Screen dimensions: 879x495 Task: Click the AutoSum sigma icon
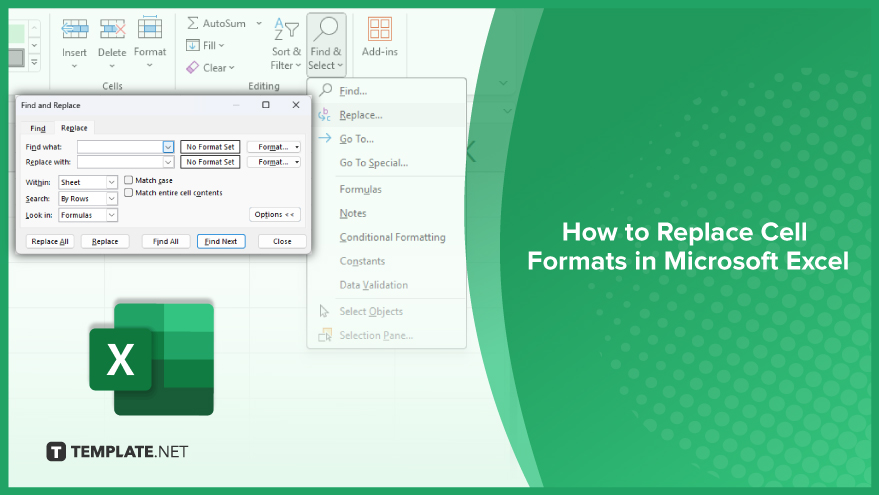[x=193, y=23]
